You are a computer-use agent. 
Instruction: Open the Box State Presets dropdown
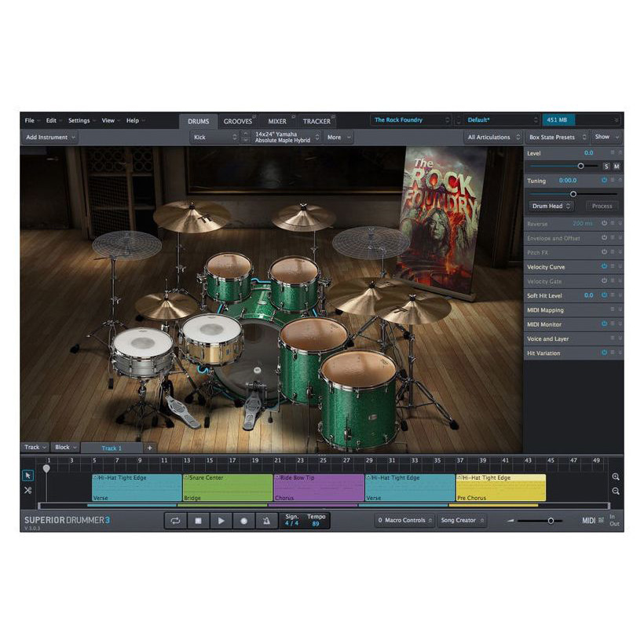pos(558,137)
